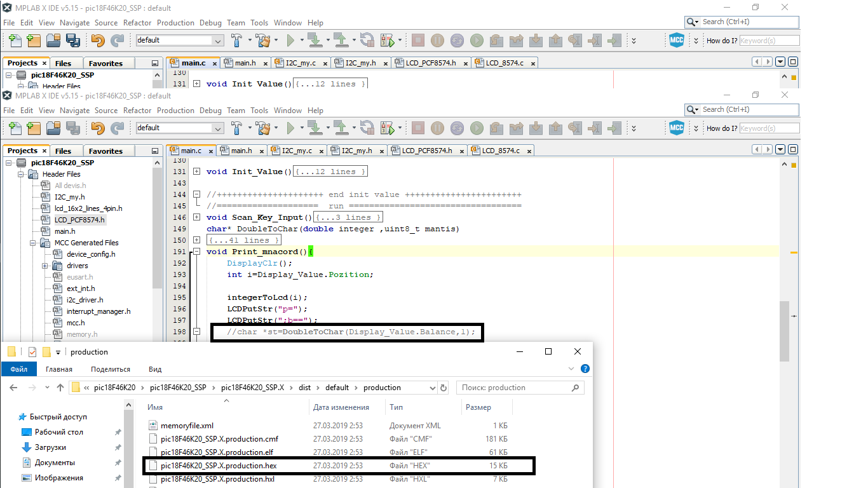Click Undo icon in upper MPLAB toolbar
Image resolution: width=868 pixels, height=488 pixels.
pyautogui.click(x=98, y=40)
